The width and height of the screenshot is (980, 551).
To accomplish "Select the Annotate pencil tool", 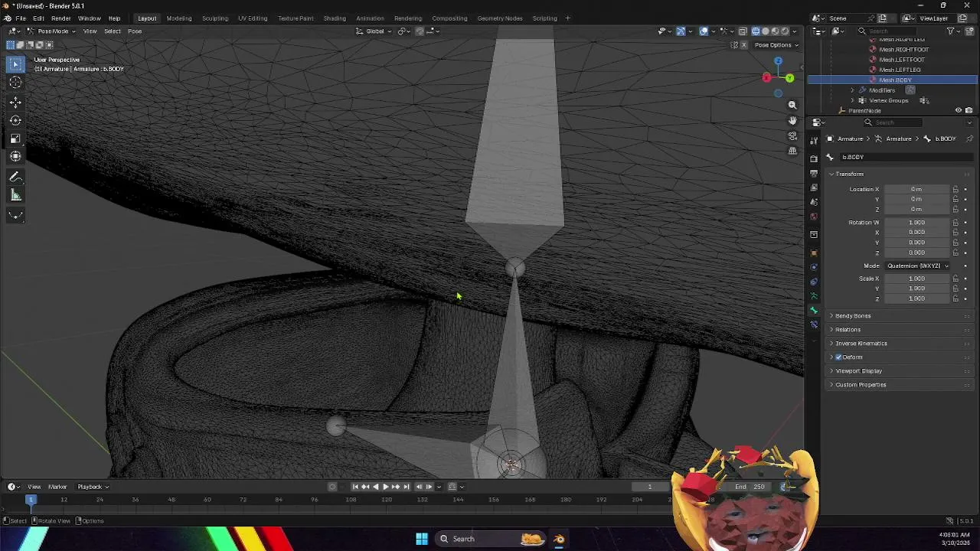I will [15, 177].
